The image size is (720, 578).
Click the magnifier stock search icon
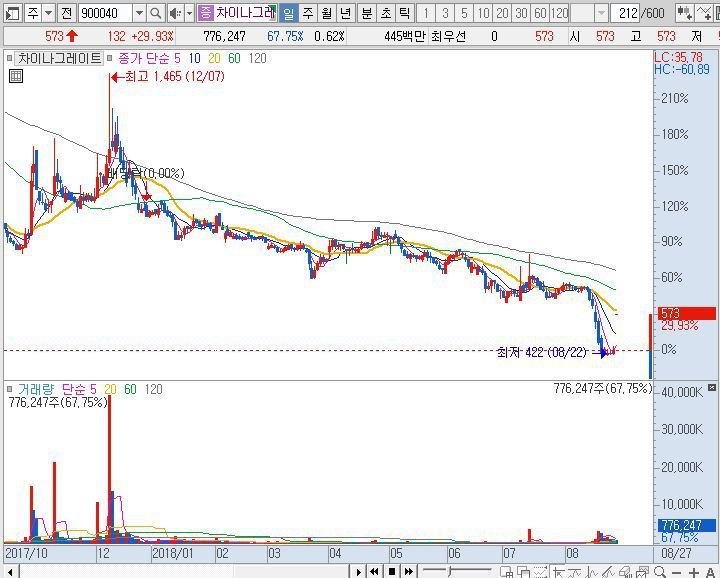pos(156,13)
